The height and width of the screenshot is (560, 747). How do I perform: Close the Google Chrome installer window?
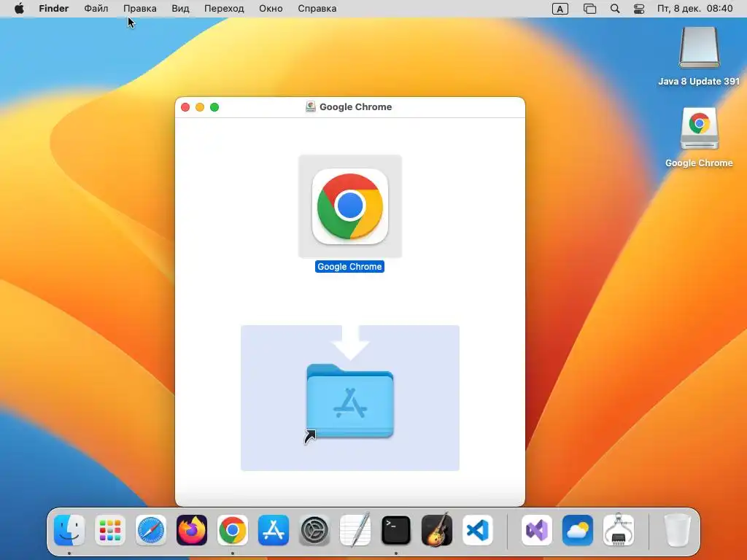click(x=185, y=107)
